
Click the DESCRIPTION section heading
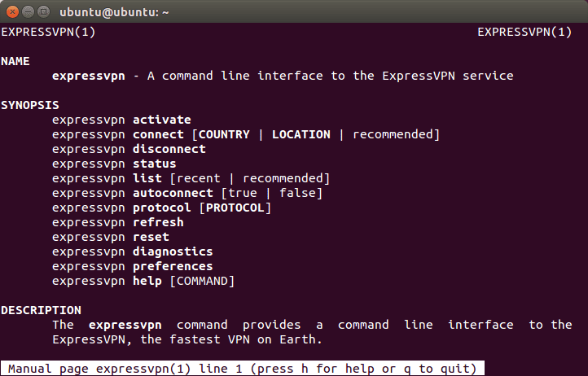pos(41,310)
